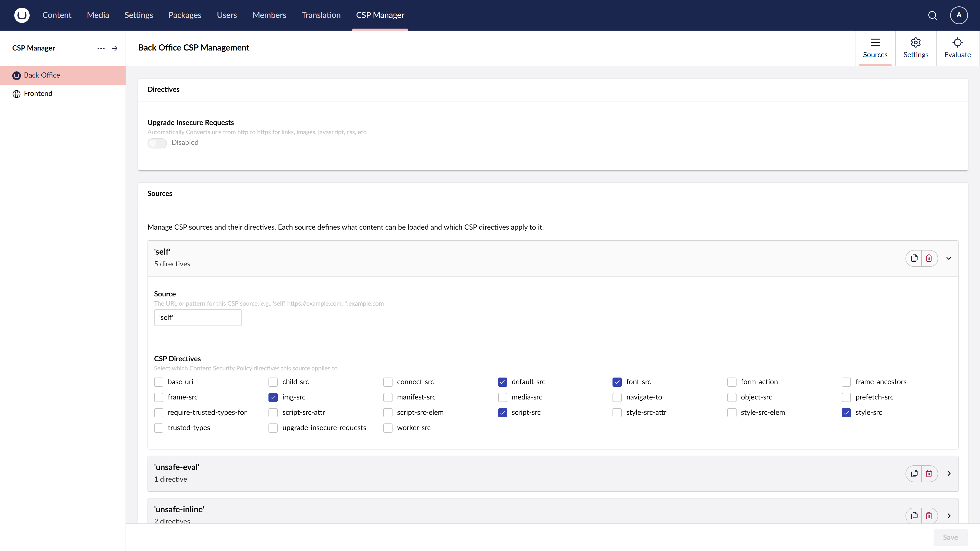Delete the 'unsafe-eval' source
The height and width of the screenshot is (551, 980).
click(x=929, y=473)
